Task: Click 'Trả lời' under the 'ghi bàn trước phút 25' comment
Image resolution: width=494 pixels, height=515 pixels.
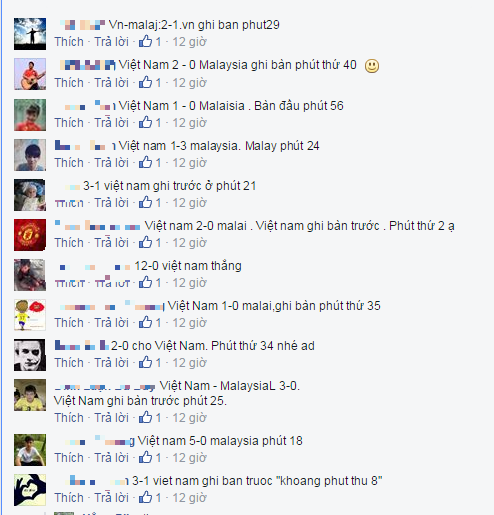Action: 111,418
